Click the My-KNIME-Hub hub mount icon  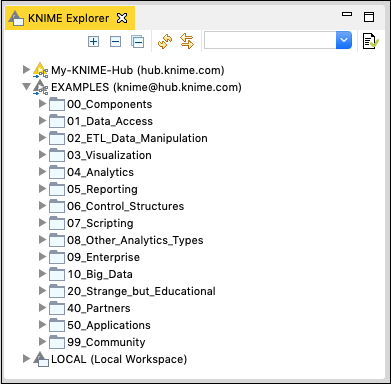[40, 70]
